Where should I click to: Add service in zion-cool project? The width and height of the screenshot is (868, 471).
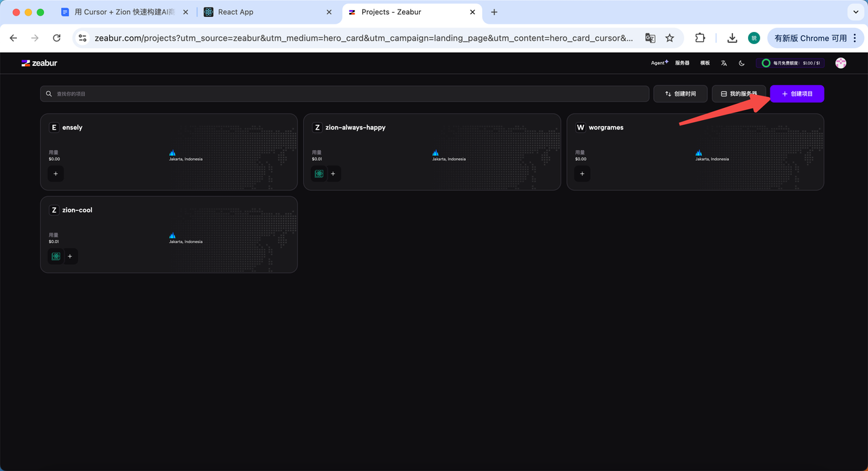70,257
